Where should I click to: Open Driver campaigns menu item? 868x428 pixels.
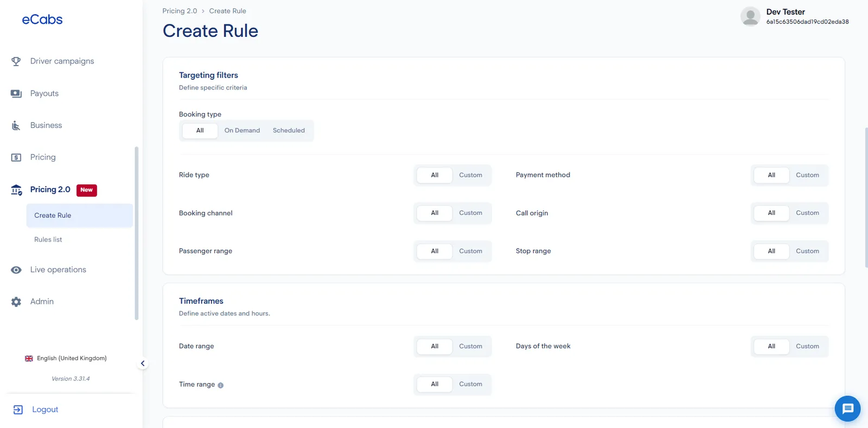coord(62,61)
